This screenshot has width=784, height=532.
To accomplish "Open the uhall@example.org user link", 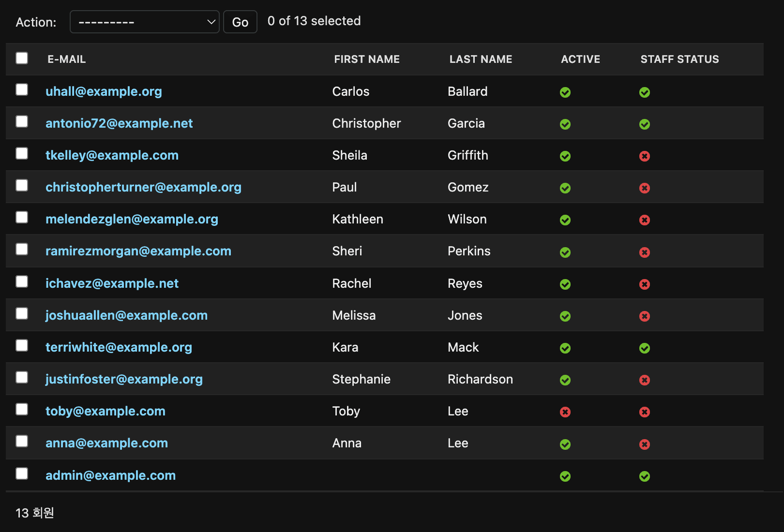I will (104, 91).
